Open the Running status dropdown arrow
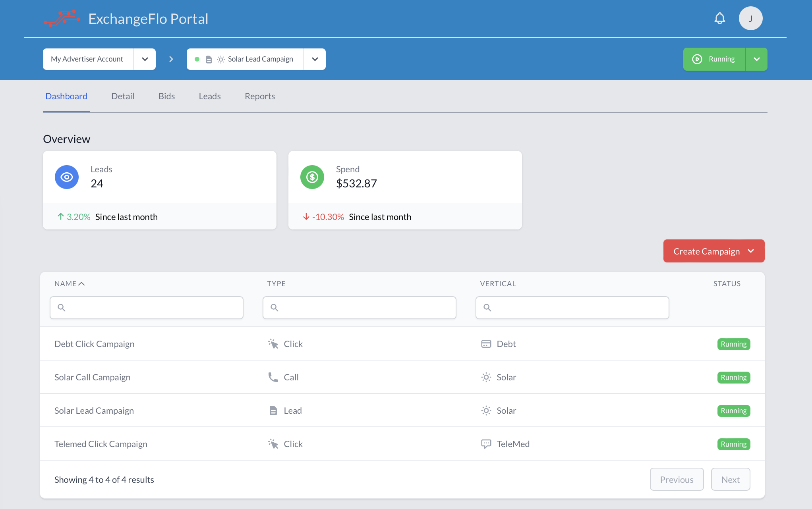Viewport: 812px width, 509px height. coord(757,59)
